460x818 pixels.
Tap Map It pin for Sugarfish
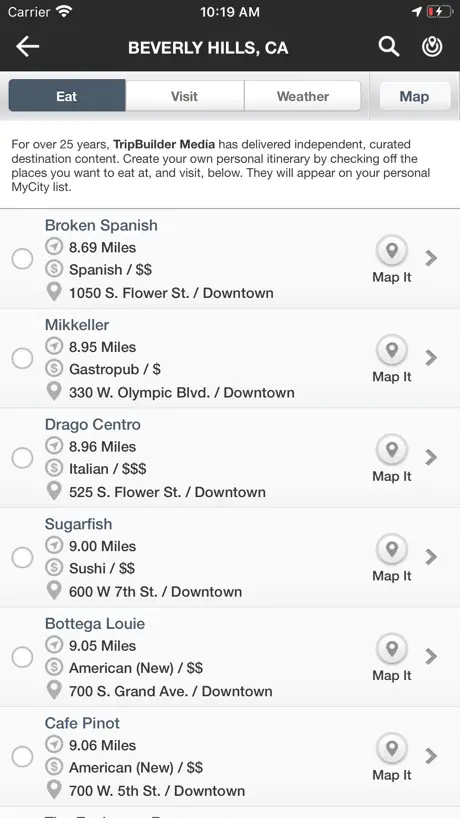point(392,550)
